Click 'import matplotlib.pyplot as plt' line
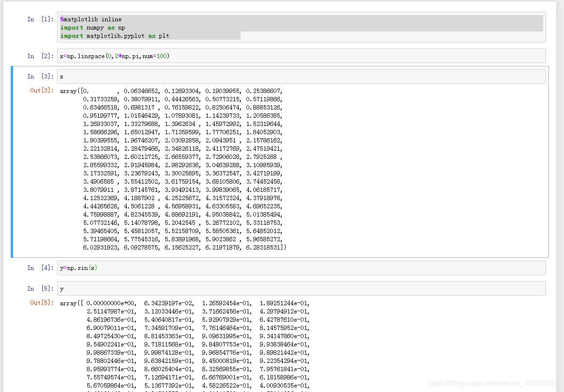Image resolution: width=564 pixels, height=392 pixels. [x=114, y=36]
